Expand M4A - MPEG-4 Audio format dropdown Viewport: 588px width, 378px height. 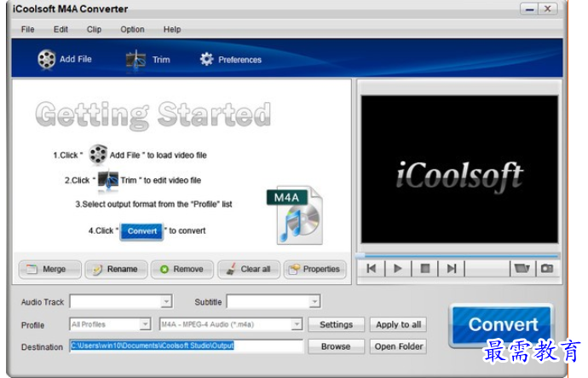point(297,324)
